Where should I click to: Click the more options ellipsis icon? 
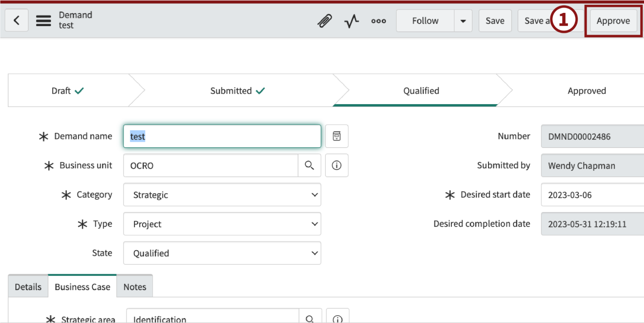point(378,20)
